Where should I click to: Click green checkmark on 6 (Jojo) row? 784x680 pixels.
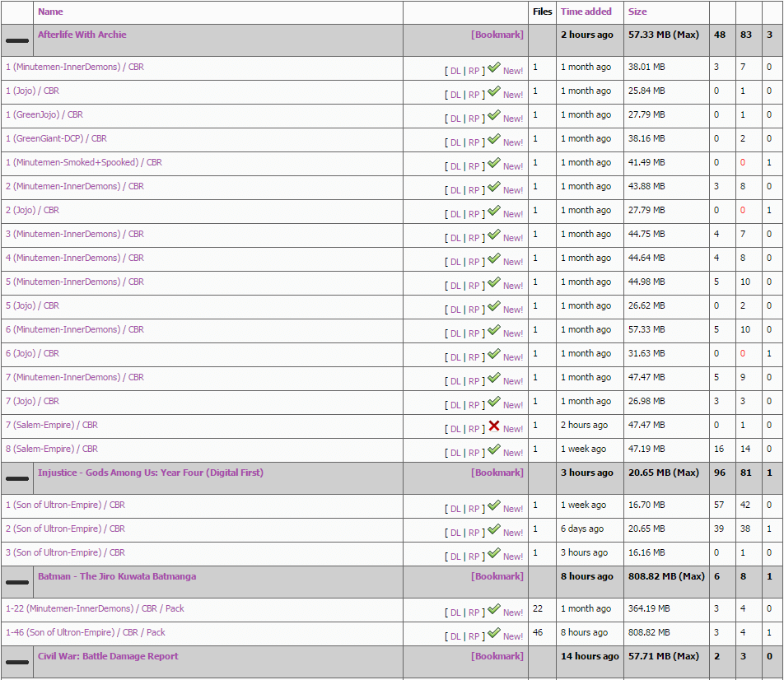click(494, 353)
